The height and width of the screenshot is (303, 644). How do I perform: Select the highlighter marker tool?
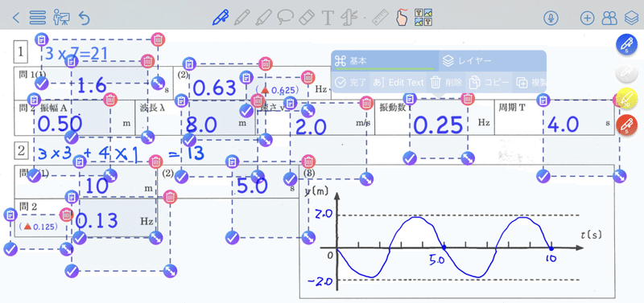point(262,18)
